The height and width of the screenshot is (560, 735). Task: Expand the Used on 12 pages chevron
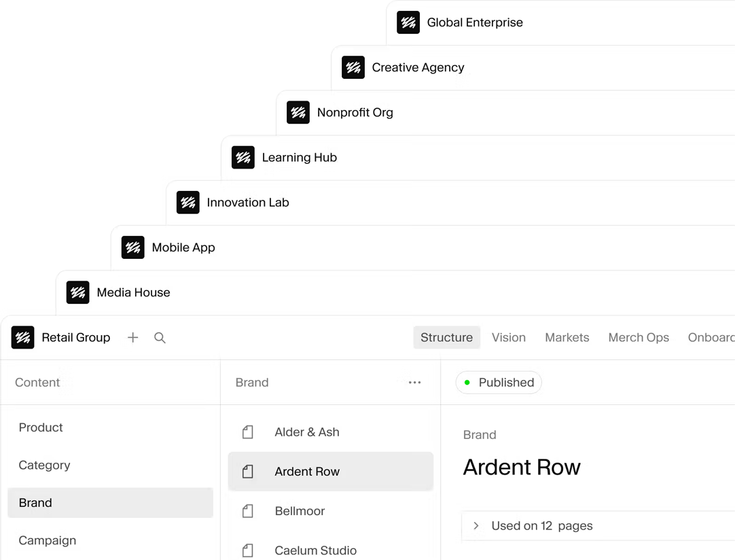[x=476, y=526]
